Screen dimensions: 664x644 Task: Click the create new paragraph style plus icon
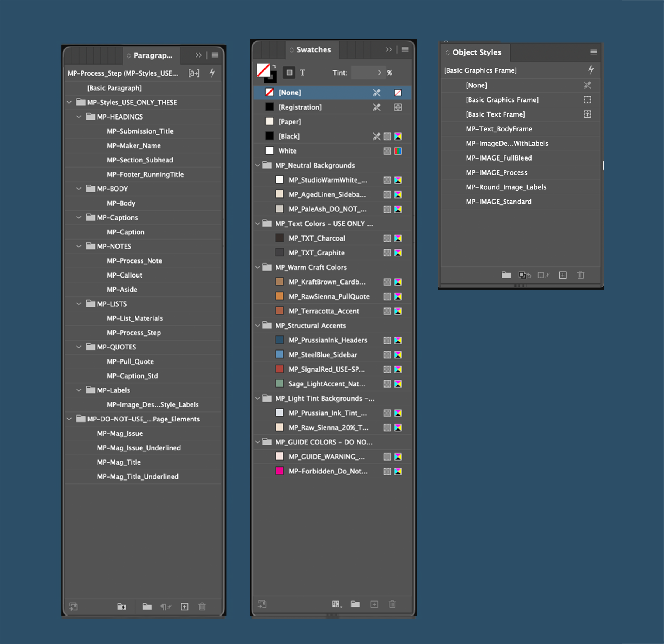pyautogui.click(x=184, y=607)
